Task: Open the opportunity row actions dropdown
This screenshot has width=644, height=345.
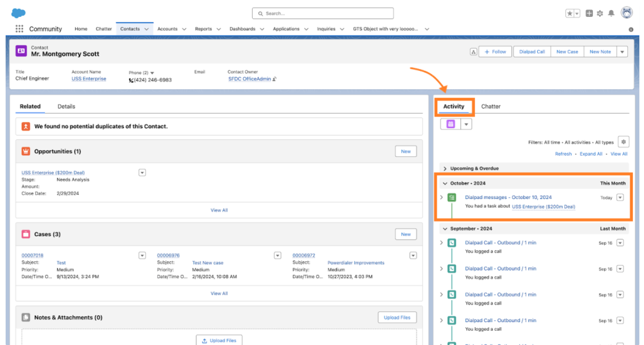Action: pyautogui.click(x=142, y=172)
